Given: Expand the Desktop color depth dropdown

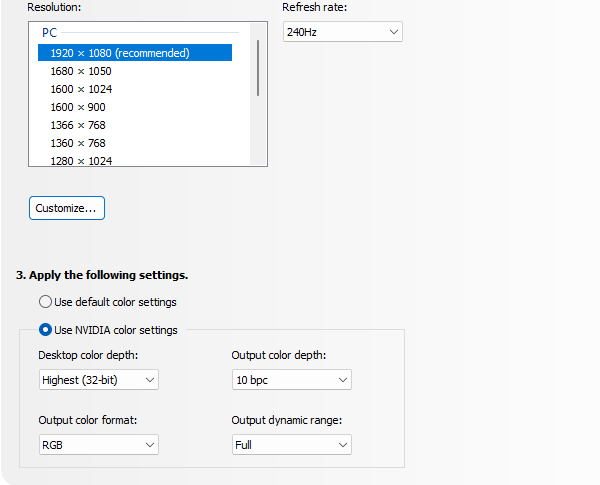Looking at the screenshot, I should click(x=98, y=380).
